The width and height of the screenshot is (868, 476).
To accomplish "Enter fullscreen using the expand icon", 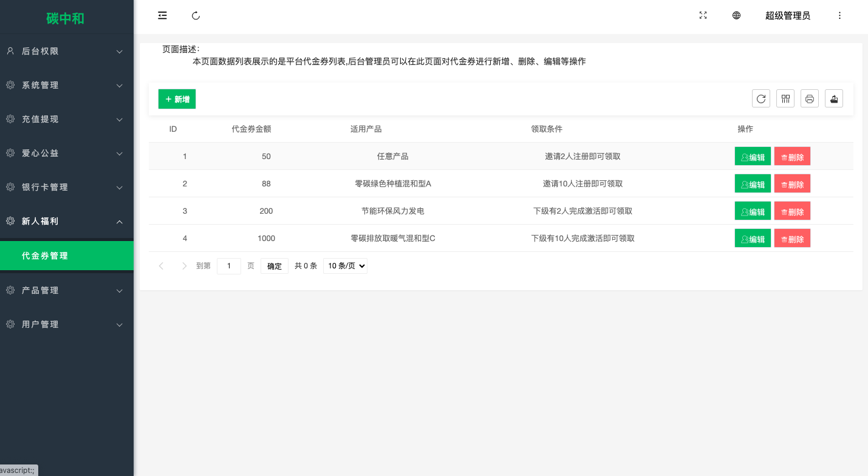I will click(x=703, y=16).
